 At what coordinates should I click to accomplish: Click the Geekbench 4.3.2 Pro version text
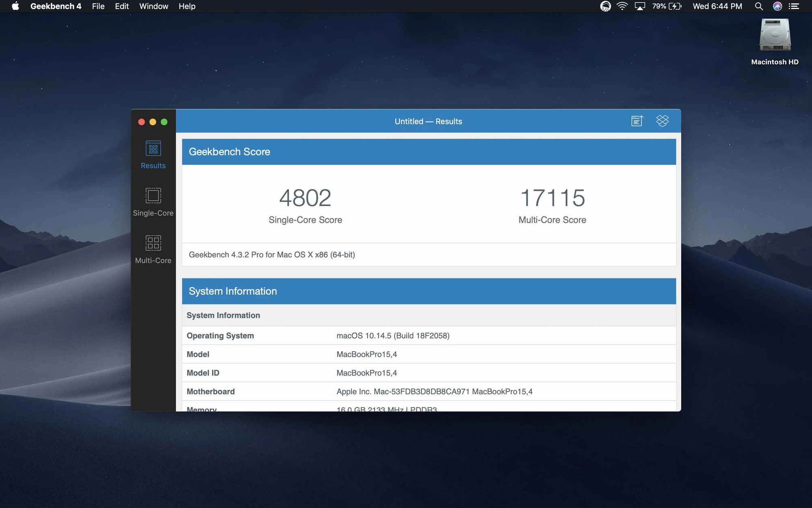(x=272, y=255)
